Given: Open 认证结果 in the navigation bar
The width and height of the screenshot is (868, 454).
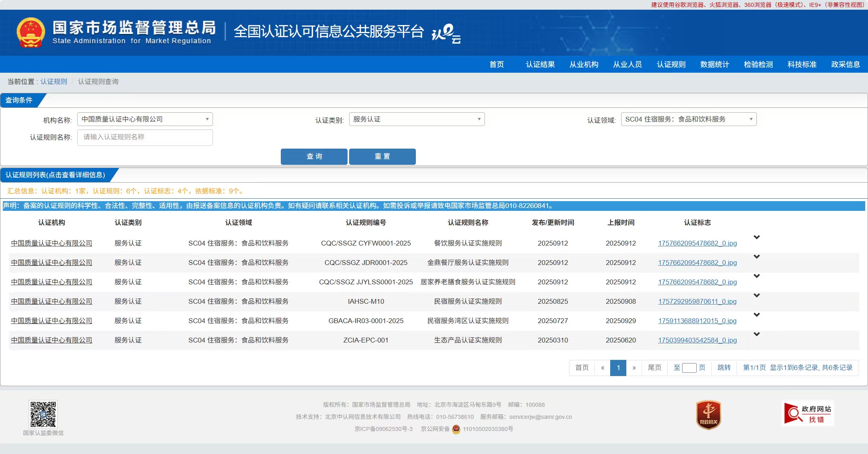Looking at the screenshot, I should pos(540,65).
